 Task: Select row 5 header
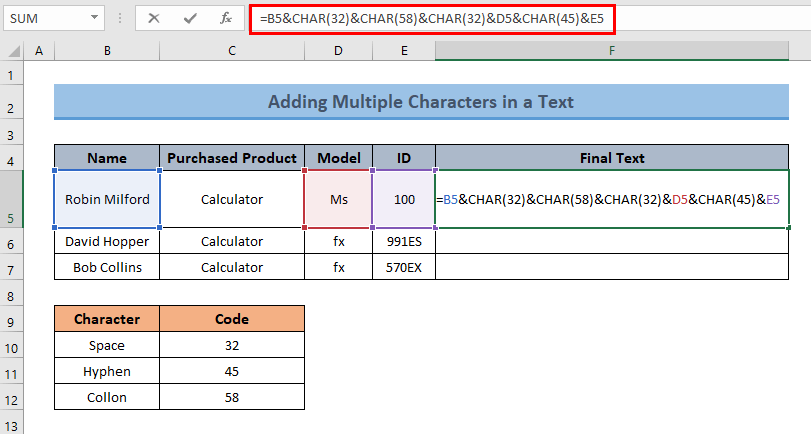[x=13, y=199]
